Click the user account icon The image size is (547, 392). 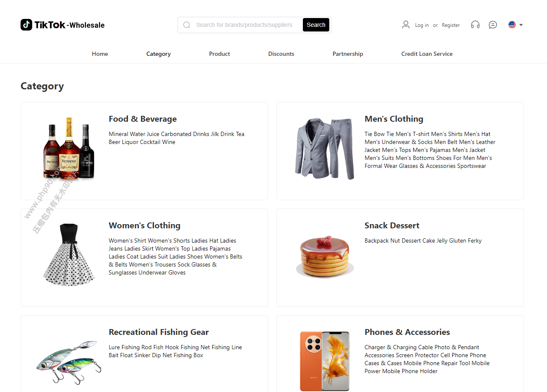pyautogui.click(x=406, y=25)
